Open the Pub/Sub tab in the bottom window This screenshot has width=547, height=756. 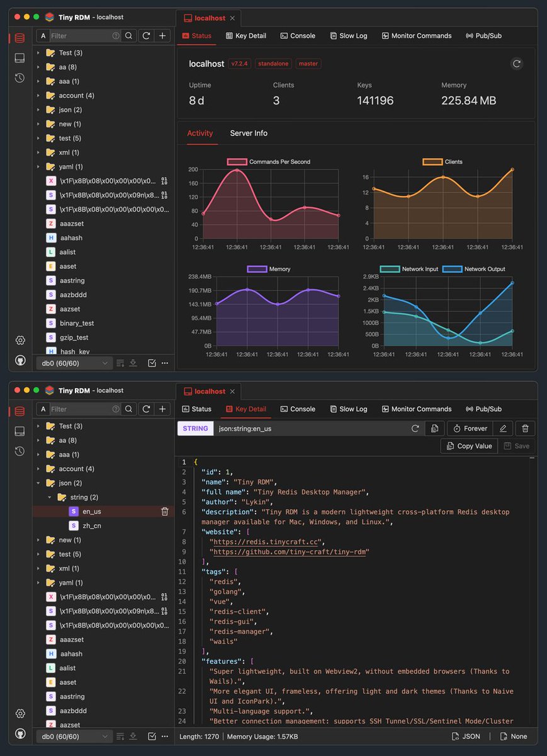point(483,409)
